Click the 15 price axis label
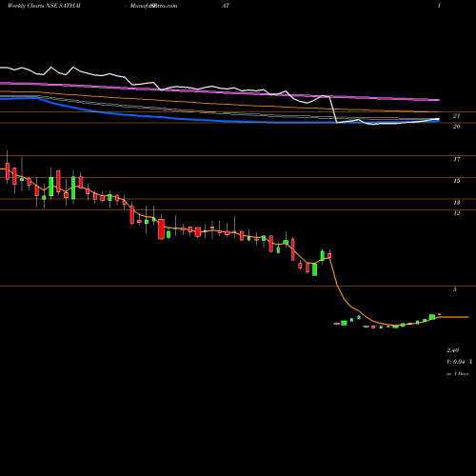Screen dimensions: 476x476 [x=456, y=181]
